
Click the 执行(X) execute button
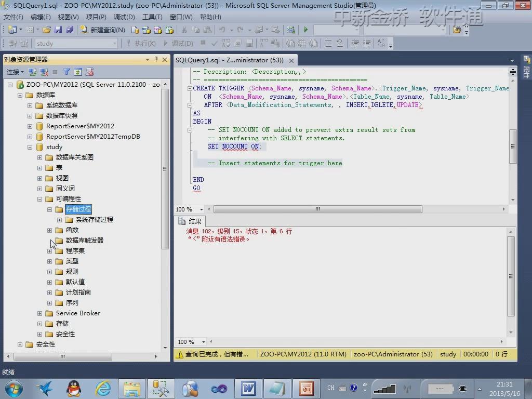[141, 44]
